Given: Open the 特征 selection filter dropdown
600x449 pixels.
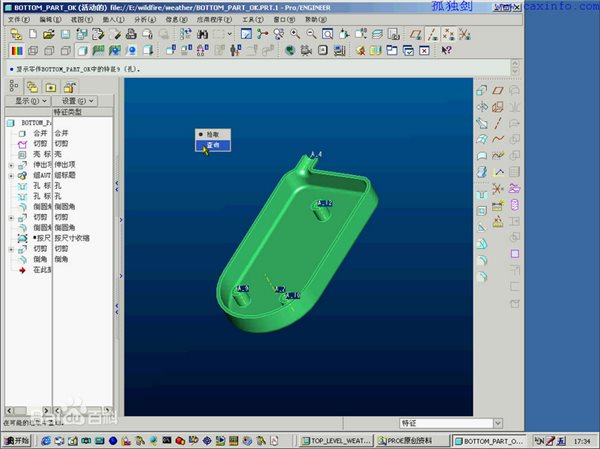Looking at the screenshot, I should pos(497,423).
